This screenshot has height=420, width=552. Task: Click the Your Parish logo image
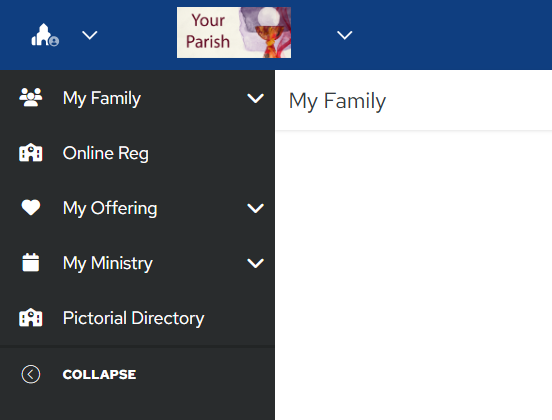(234, 32)
